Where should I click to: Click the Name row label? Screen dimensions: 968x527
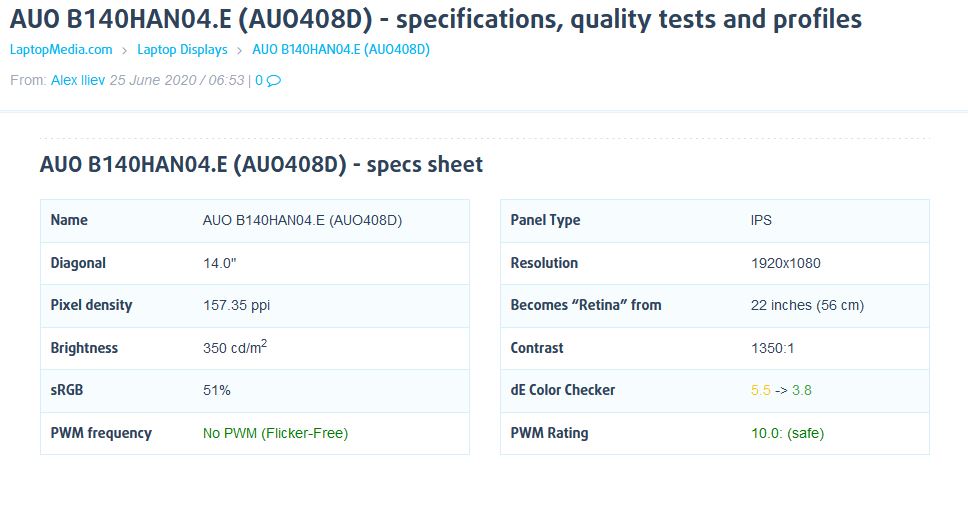point(69,220)
